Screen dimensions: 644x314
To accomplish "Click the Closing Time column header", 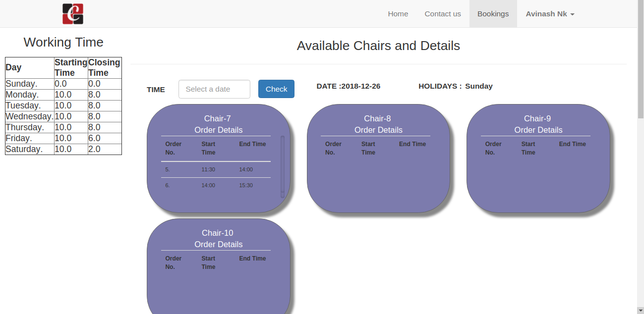I will pyautogui.click(x=104, y=67).
